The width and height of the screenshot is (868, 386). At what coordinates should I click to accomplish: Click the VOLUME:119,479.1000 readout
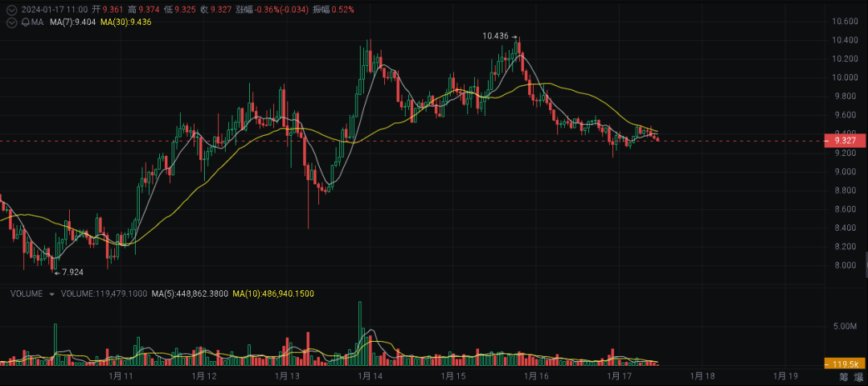104,294
